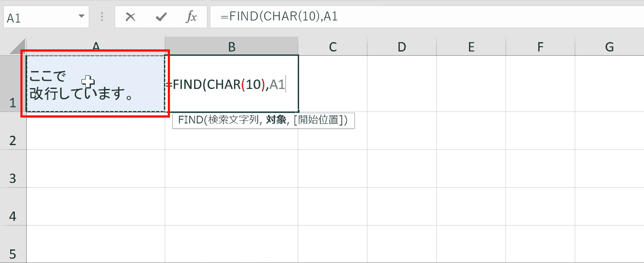This screenshot has height=263, width=644.
Task: Select column F header
Action: coord(540,46)
